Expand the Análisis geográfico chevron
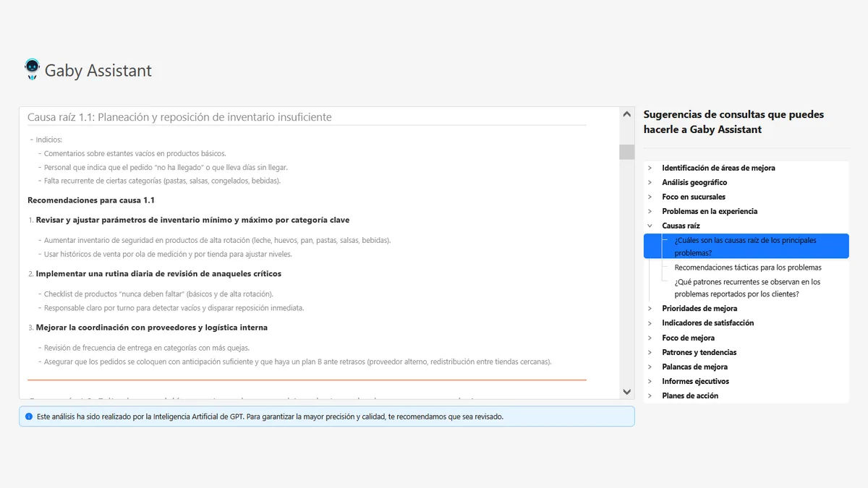Screen dimensions: 868x488 (x=650, y=182)
